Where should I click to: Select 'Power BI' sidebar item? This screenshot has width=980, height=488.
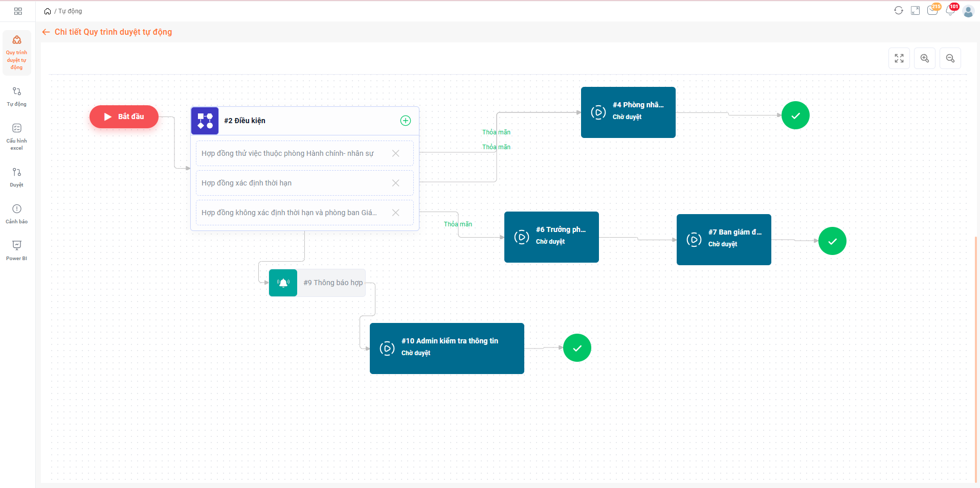pyautogui.click(x=17, y=250)
